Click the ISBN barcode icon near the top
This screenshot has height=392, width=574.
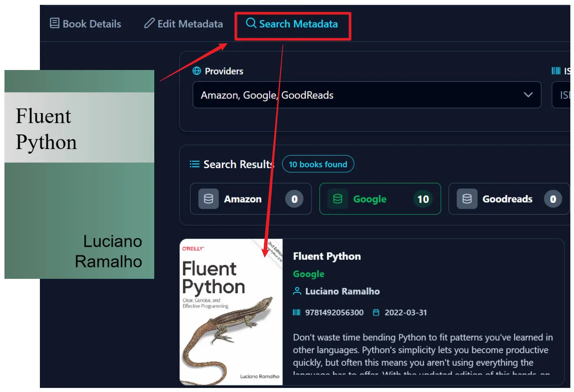pos(556,71)
